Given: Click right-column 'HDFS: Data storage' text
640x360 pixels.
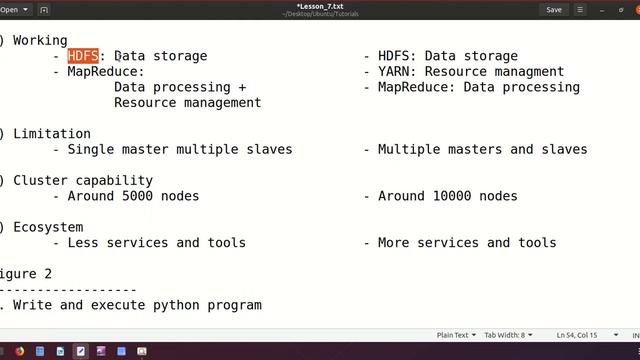Looking at the screenshot, I should [x=448, y=56].
